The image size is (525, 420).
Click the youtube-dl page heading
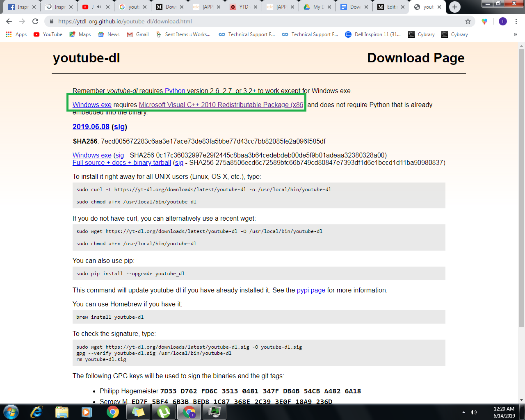(87, 58)
